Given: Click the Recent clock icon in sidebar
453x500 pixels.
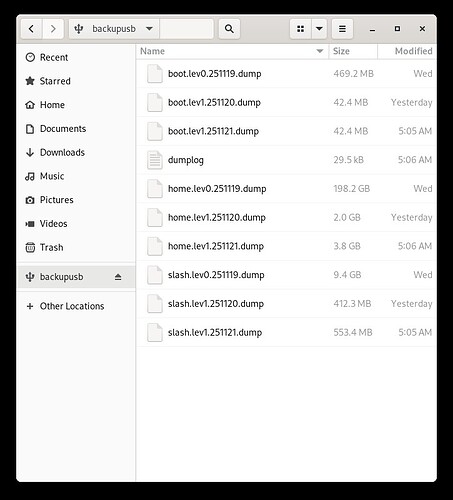Looking at the screenshot, I should click(30, 57).
